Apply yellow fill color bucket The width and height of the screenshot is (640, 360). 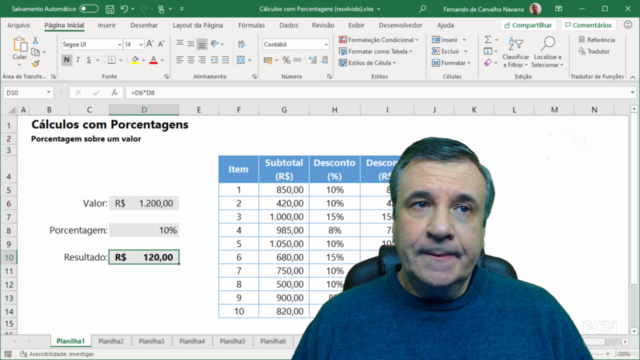pyautogui.click(x=135, y=60)
